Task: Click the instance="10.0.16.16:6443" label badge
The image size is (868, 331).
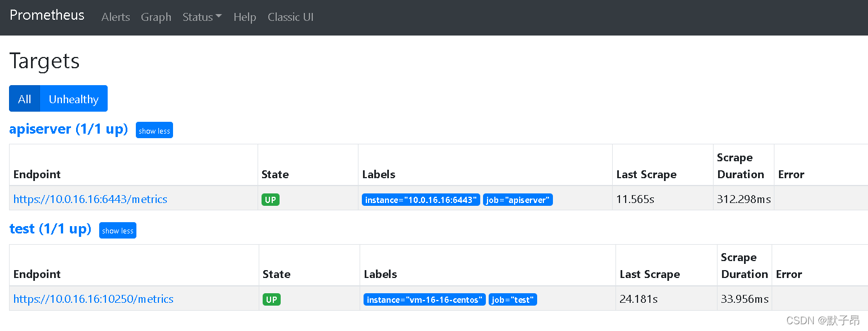Action: point(420,200)
